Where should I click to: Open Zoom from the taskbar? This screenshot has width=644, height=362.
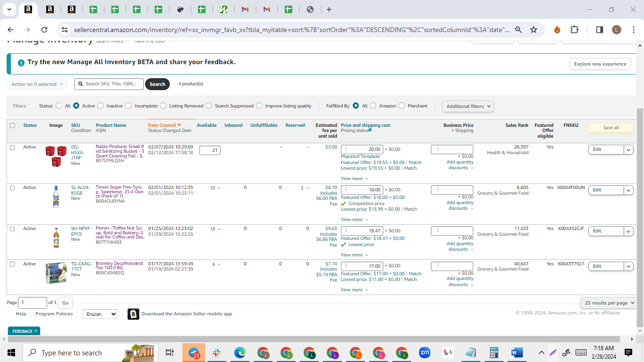click(425, 353)
